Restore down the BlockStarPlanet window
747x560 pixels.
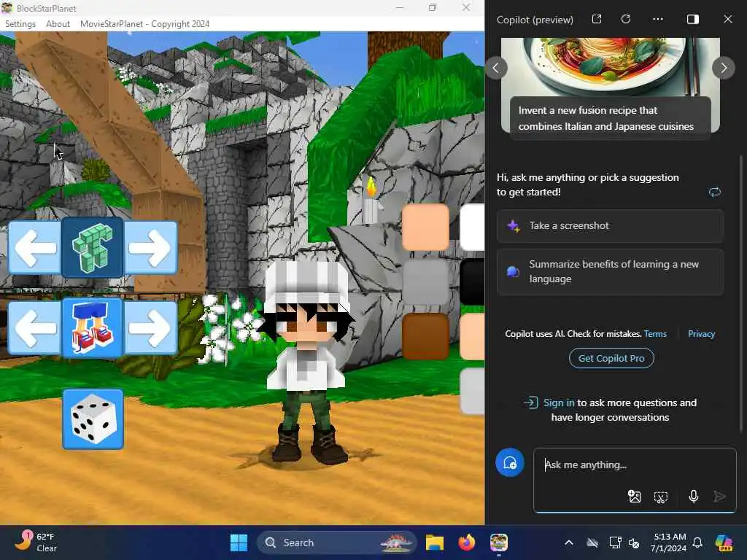(433, 7)
